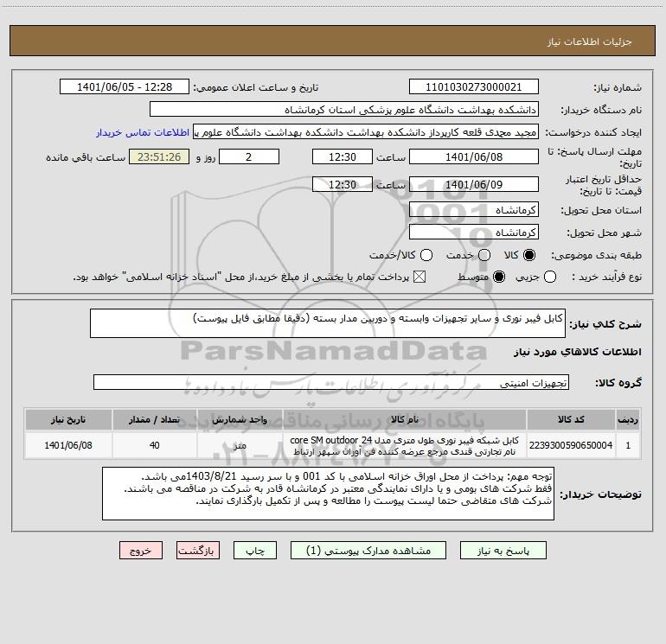Click the need date cell 1401/06/08
This screenshot has width=666, height=644.
coord(68,445)
